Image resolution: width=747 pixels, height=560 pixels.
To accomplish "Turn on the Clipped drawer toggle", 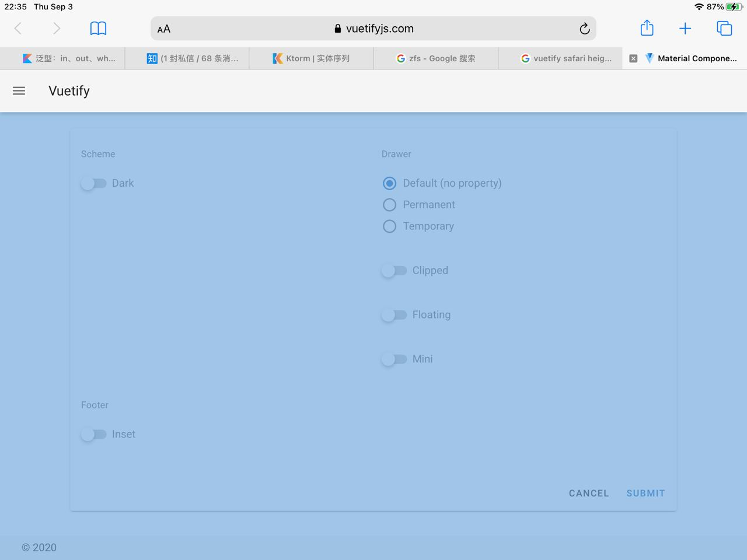I will [395, 270].
